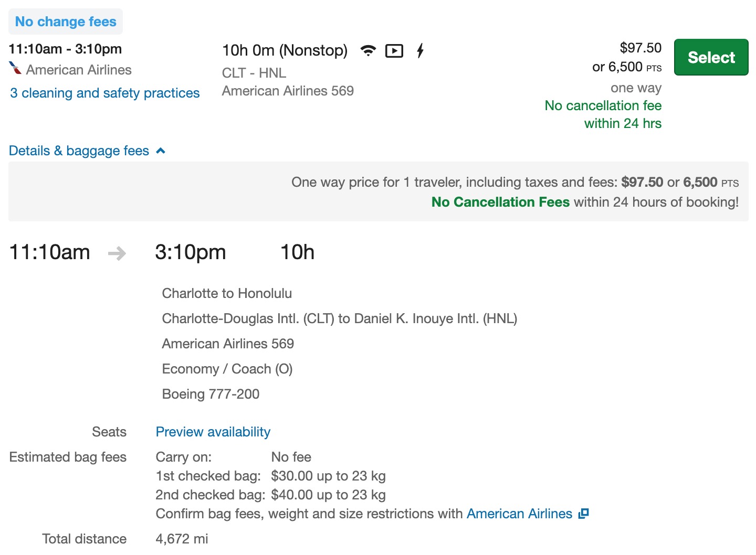Click the arrow between departure and arrival times
The image size is (756, 555).
(117, 253)
